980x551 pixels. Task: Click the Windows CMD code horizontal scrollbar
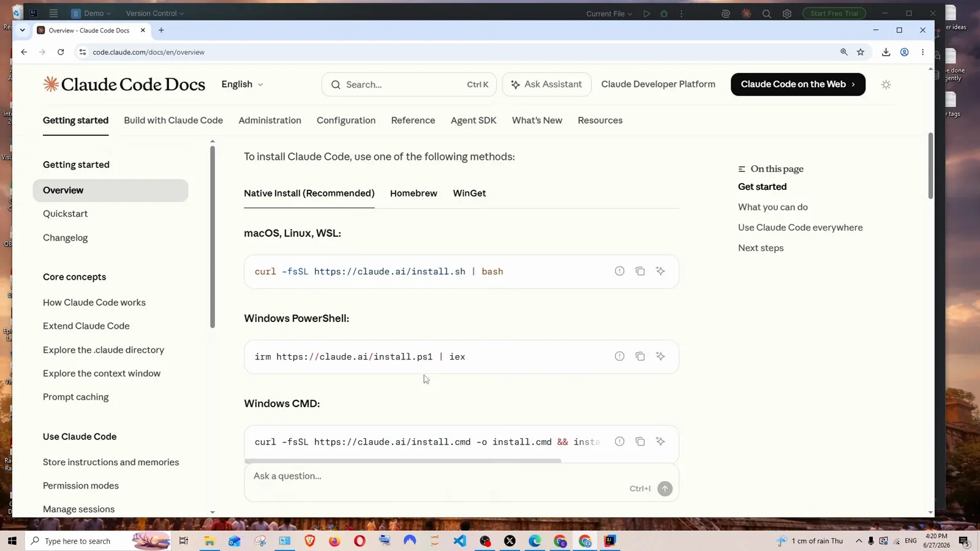(402, 461)
